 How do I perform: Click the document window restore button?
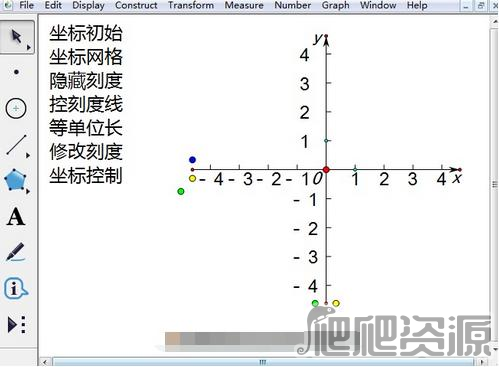click(481, 6)
